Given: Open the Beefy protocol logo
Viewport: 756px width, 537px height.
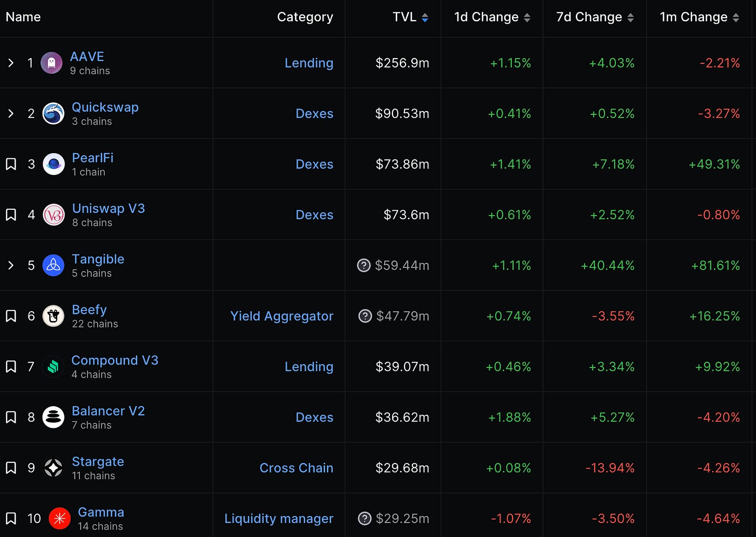Looking at the screenshot, I should tap(53, 316).
